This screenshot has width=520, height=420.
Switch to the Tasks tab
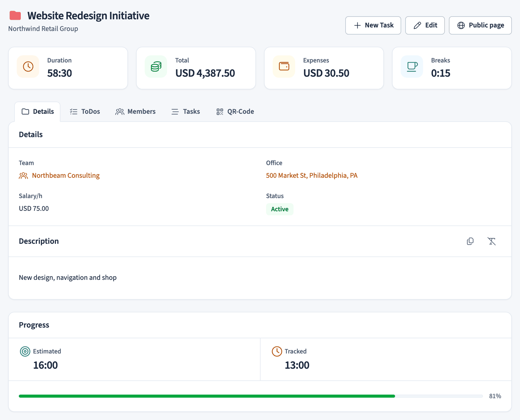click(x=186, y=112)
